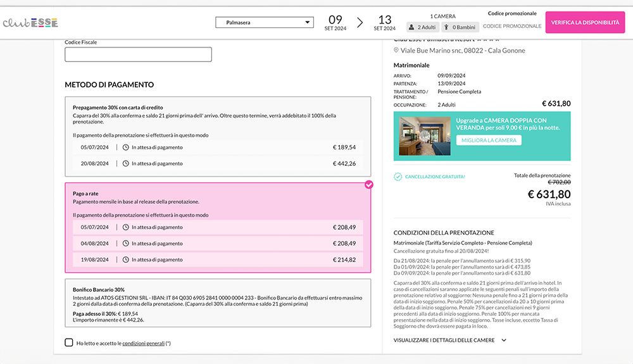Viewport: 633px width, 364px height.
Task: Click the Pensione Completa treatment value
Action: click(x=460, y=92)
